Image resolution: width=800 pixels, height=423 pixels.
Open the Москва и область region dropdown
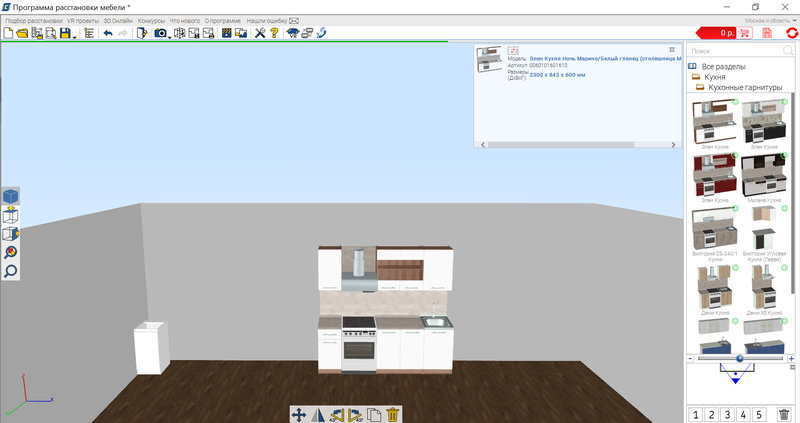tap(770, 21)
